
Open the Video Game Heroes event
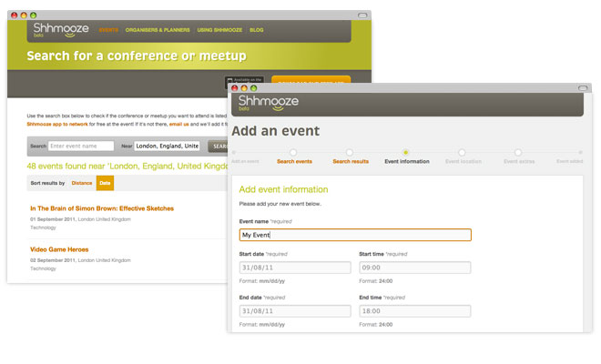click(59, 249)
